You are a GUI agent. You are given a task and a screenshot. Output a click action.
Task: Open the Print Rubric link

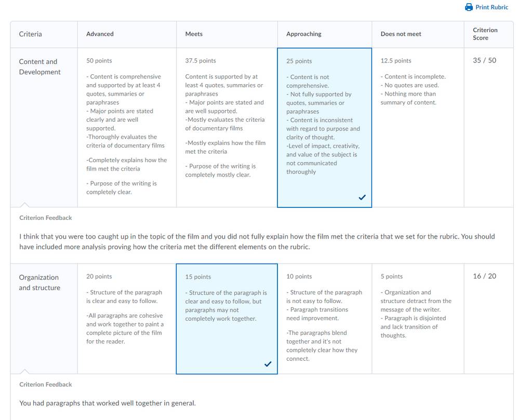(x=486, y=7)
